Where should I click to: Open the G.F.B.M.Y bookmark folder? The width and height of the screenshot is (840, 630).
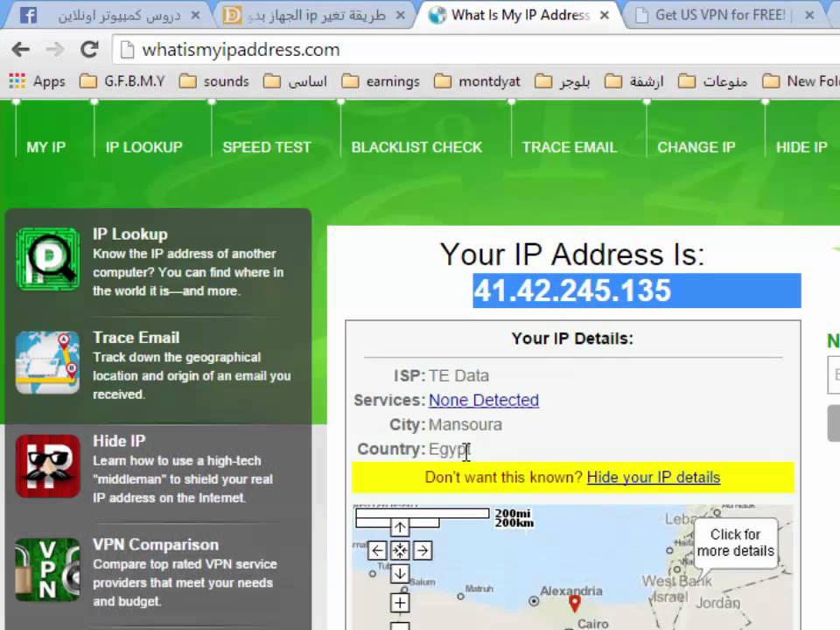(122, 81)
